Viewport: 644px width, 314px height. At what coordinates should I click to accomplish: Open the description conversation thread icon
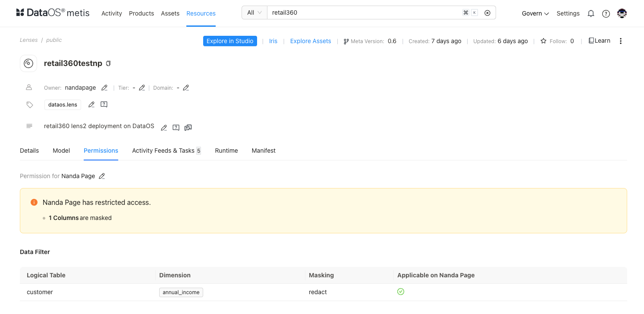[188, 128]
